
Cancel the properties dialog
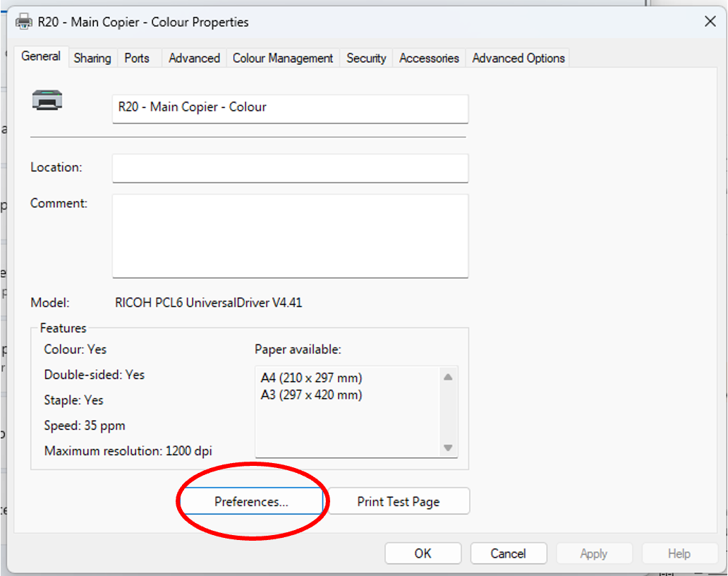pos(508,553)
